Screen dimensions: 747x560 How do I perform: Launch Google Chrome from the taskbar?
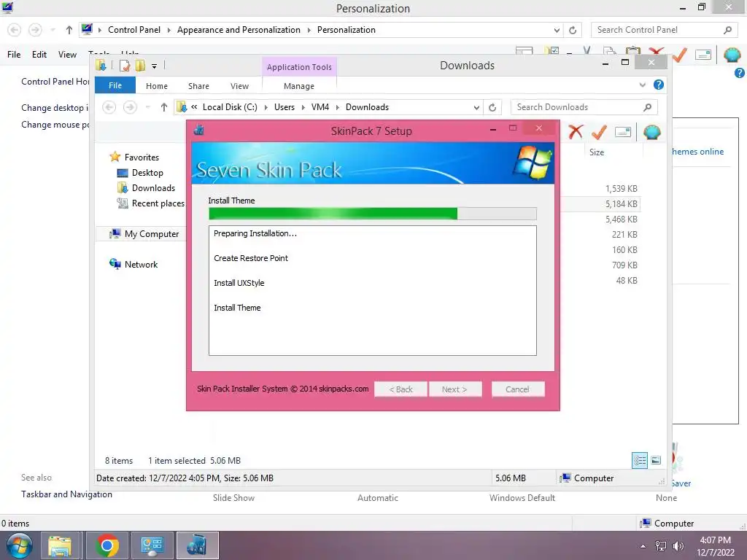tap(107, 545)
